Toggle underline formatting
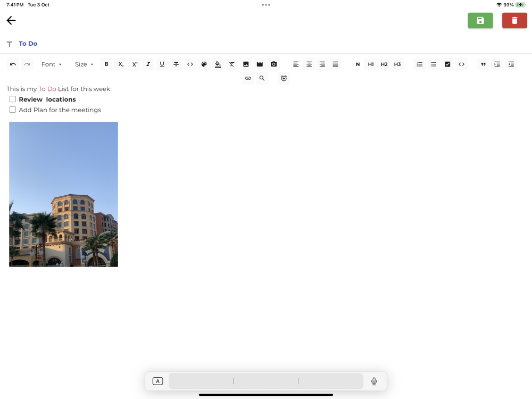 click(x=162, y=64)
